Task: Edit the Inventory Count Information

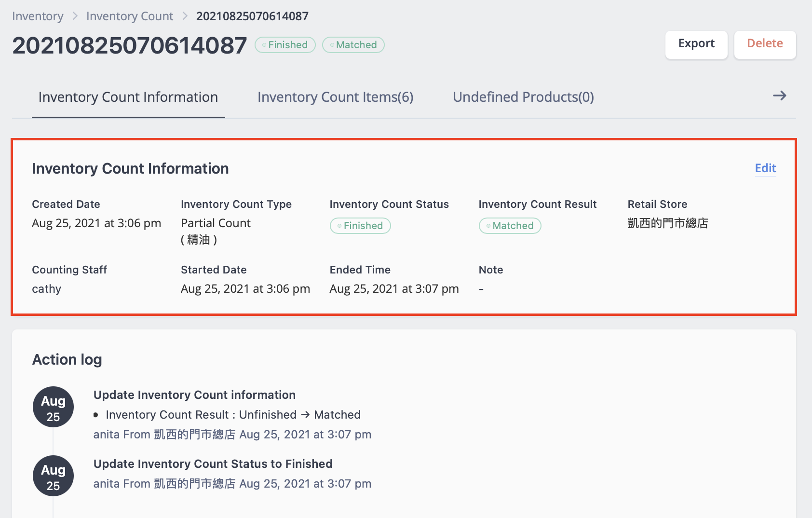Action: (765, 168)
